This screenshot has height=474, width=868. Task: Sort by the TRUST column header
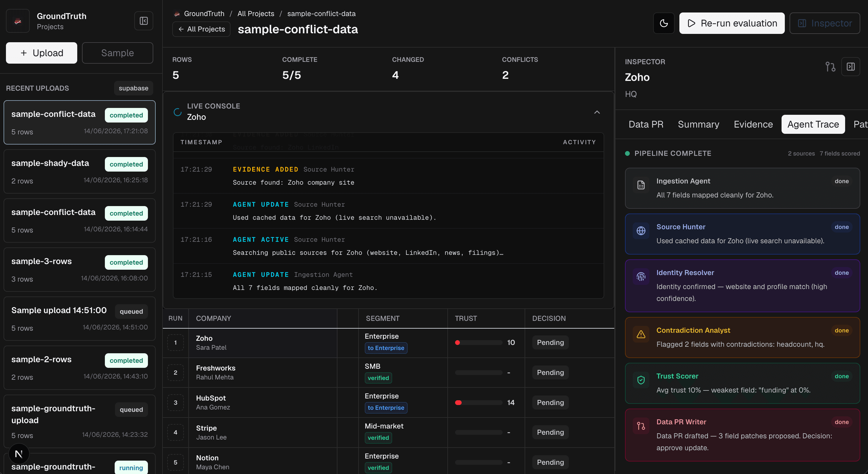(x=466, y=318)
